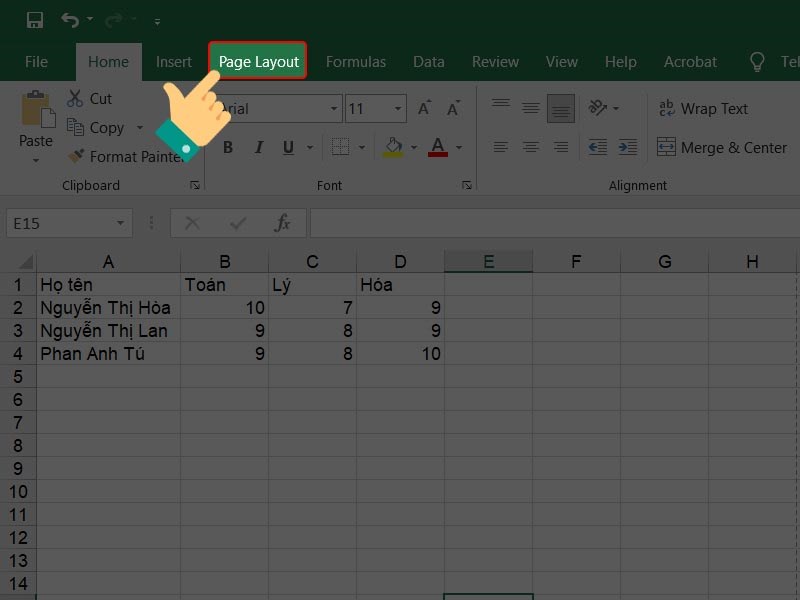
Task: Click Decrease Indent icon
Action: pos(597,147)
